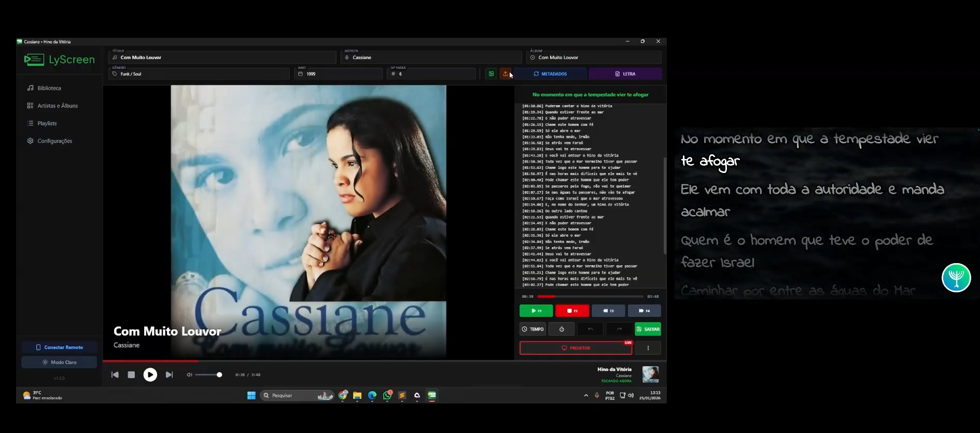The width and height of the screenshot is (980, 433).
Task: Click the LyScreen taskbar icon
Action: point(432,396)
